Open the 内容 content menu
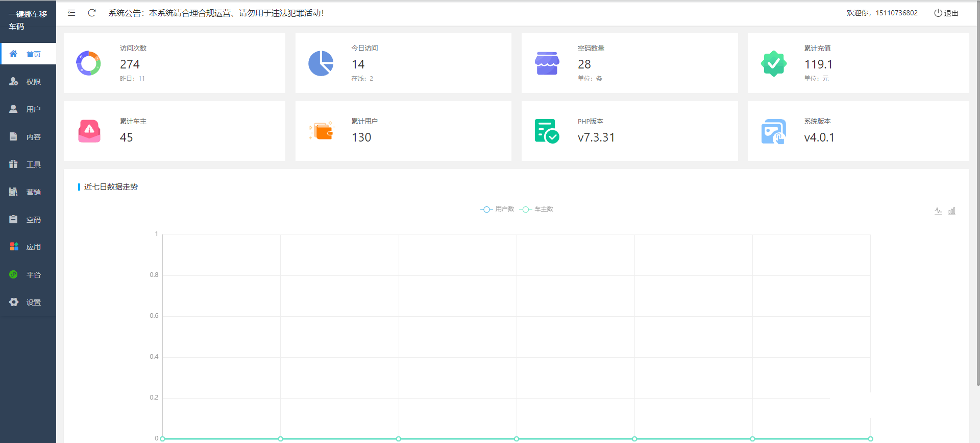The height and width of the screenshot is (443, 980). pyautogui.click(x=28, y=136)
